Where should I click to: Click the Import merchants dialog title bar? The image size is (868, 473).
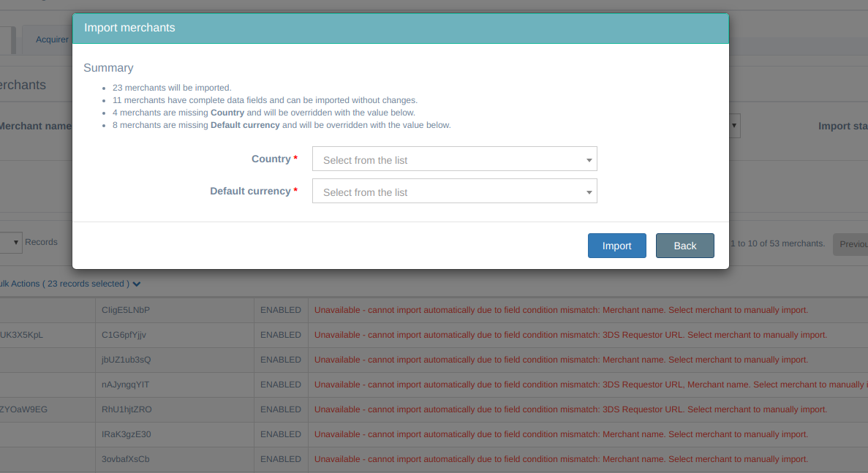click(400, 29)
